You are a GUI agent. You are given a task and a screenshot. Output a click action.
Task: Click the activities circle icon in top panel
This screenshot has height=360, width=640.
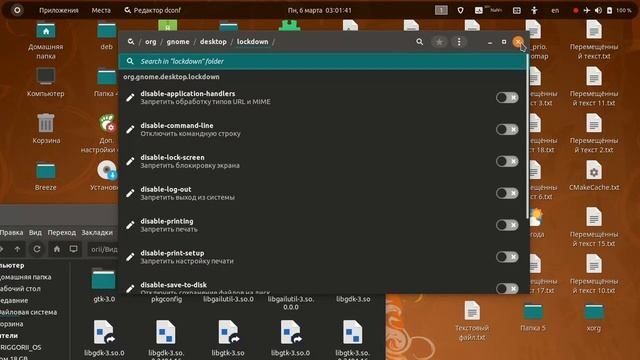[x=17, y=10]
